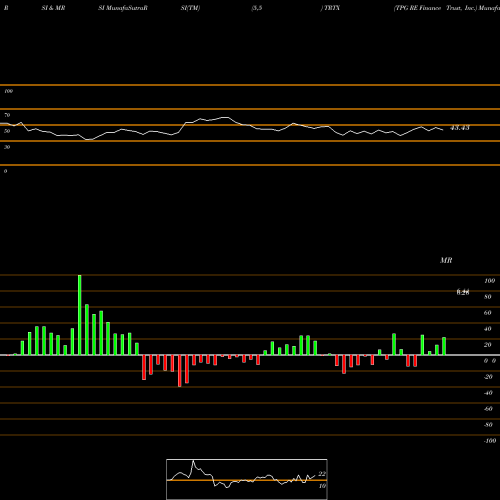Click the last green bar in MR histogram

click(444, 346)
